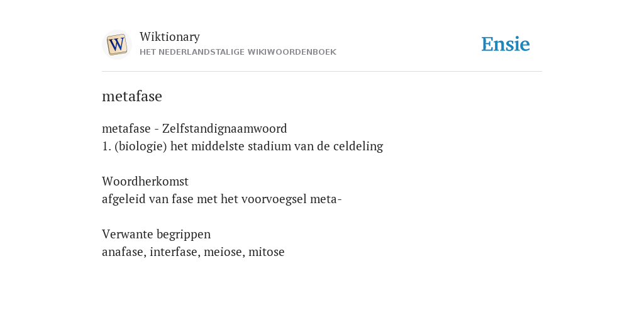Select the Wiktionary source title
Viewport: 644px width, 322px height.
[x=170, y=37]
